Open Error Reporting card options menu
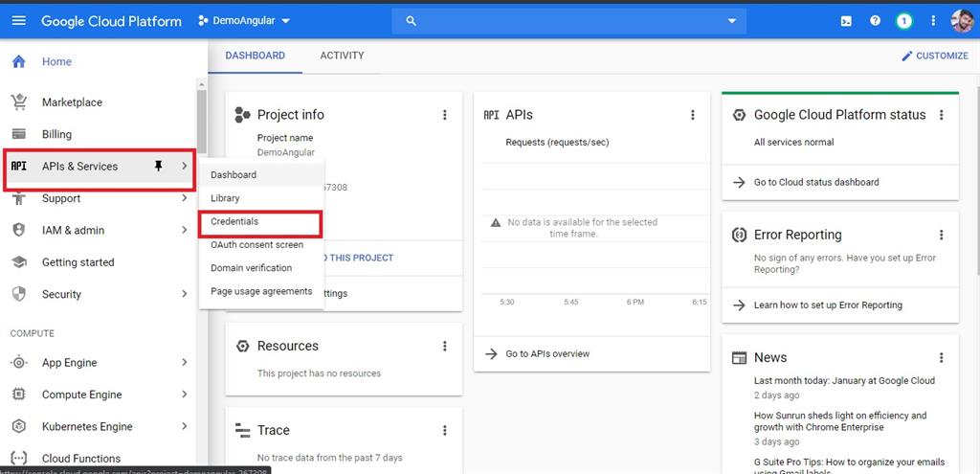 (x=942, y=235)
